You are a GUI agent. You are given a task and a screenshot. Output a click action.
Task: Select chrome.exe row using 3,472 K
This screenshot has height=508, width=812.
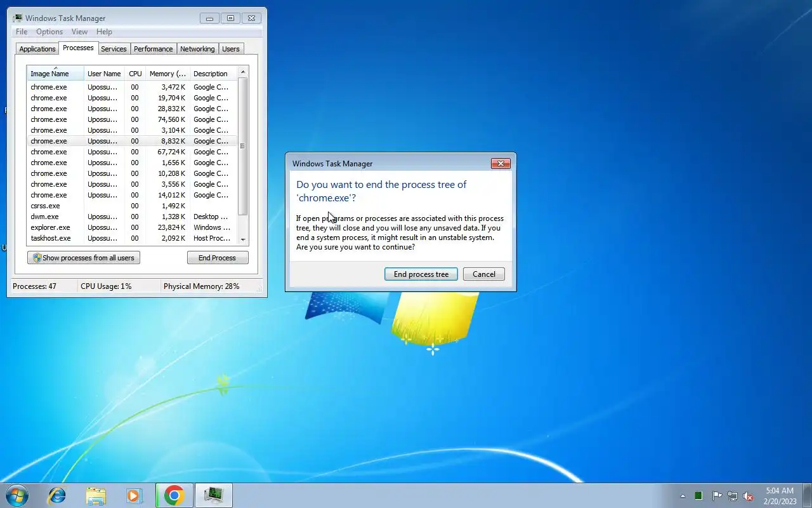click(x=132, y=87)
